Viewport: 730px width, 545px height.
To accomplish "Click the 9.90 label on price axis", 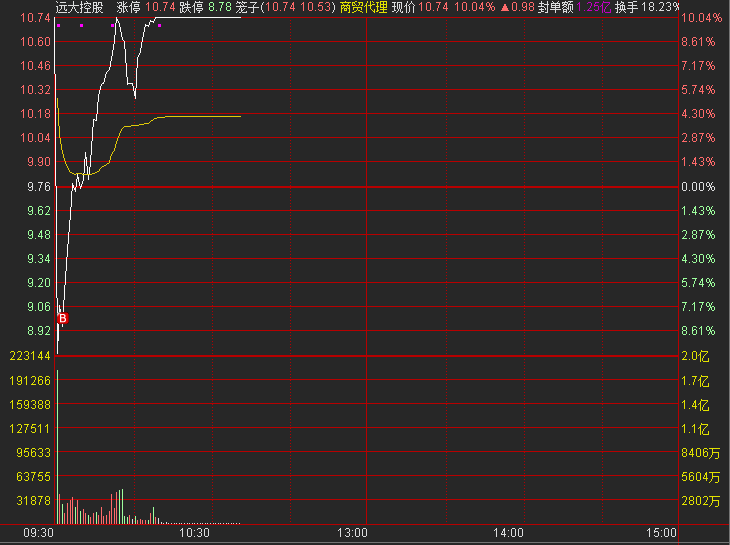I will point(39,162).
